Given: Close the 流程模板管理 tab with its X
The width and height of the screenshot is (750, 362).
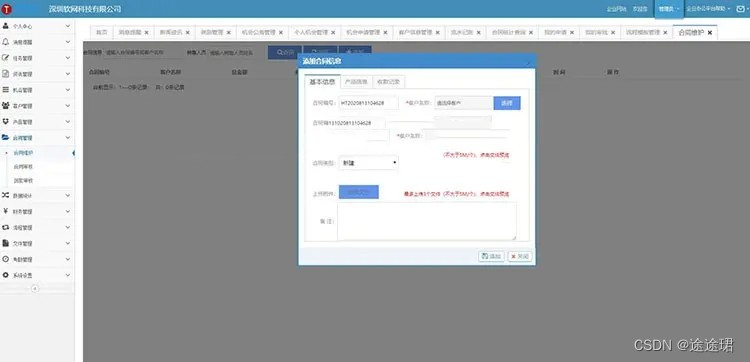Looking at the screenshot, I should click(x=665, y=33).
